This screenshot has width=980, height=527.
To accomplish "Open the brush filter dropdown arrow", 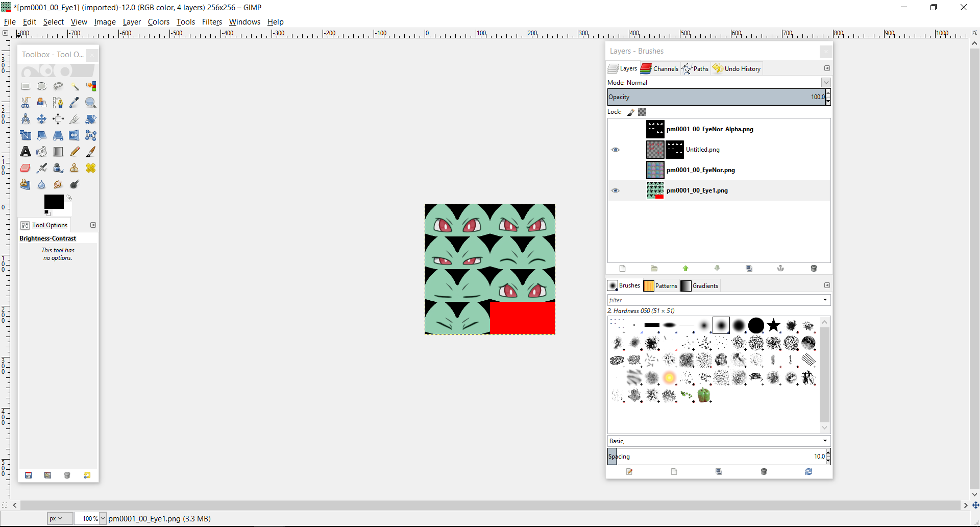I will (x=825, y=300).
